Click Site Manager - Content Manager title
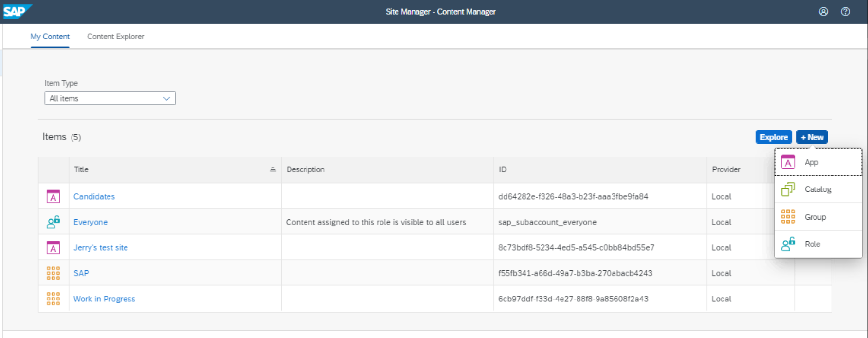Viewport: 868px width, 338px height. click(440, 12)
